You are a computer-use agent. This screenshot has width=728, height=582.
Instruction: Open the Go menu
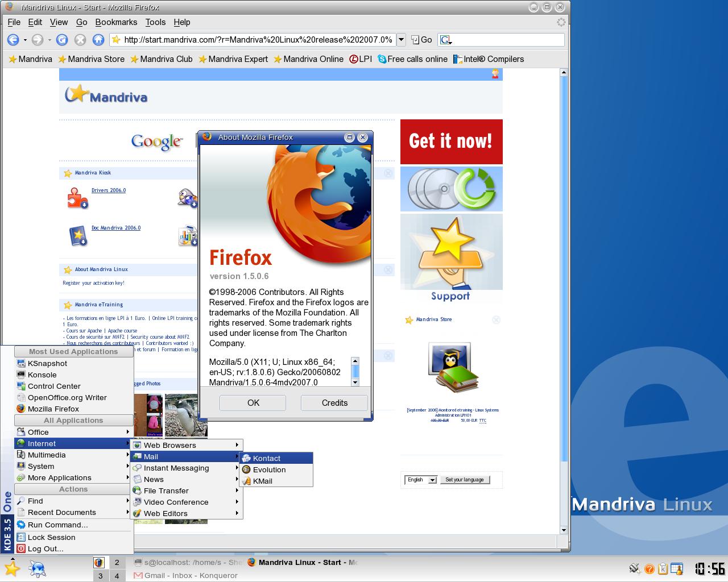point(82,22)
